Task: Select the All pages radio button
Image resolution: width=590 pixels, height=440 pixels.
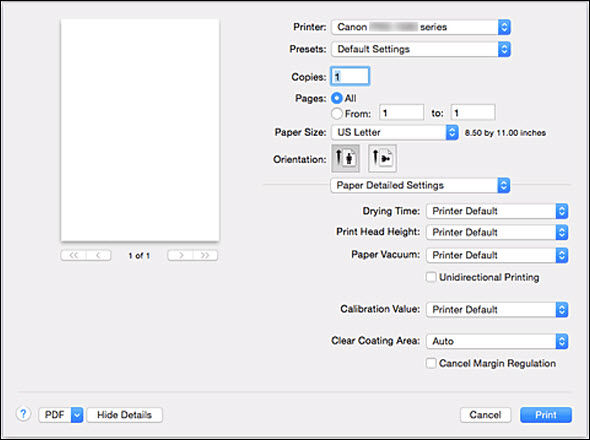Action: pyautogui.click(x=337, y=98)
